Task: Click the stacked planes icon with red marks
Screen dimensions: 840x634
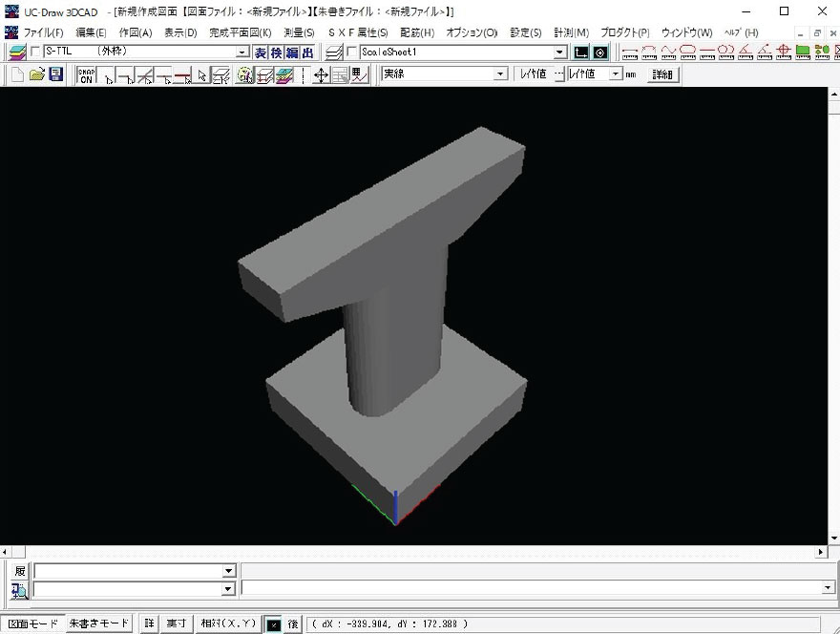Action: [x=264, y=75]
